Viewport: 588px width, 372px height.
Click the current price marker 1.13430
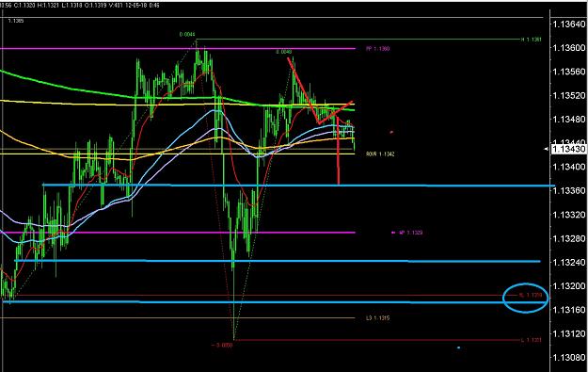568,150
